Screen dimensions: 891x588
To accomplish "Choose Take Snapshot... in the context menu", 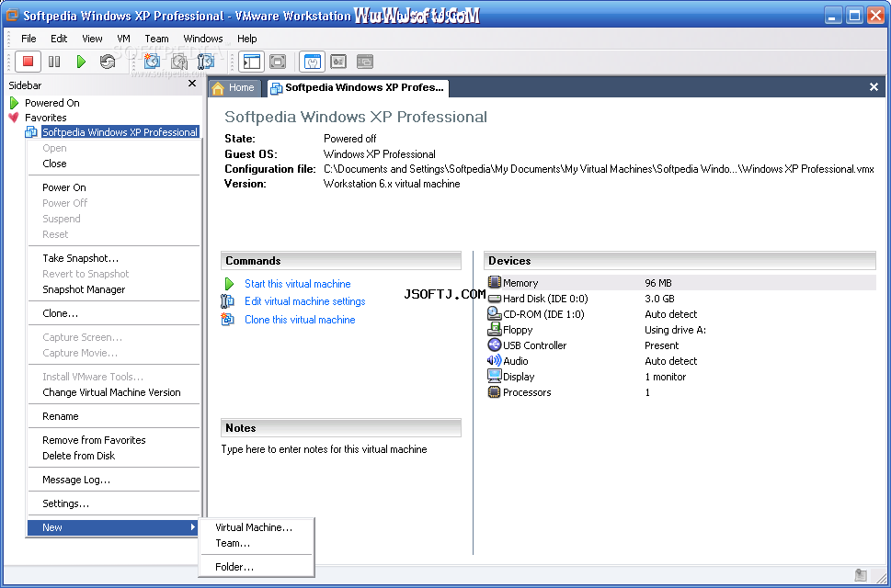I will point(114,258).
